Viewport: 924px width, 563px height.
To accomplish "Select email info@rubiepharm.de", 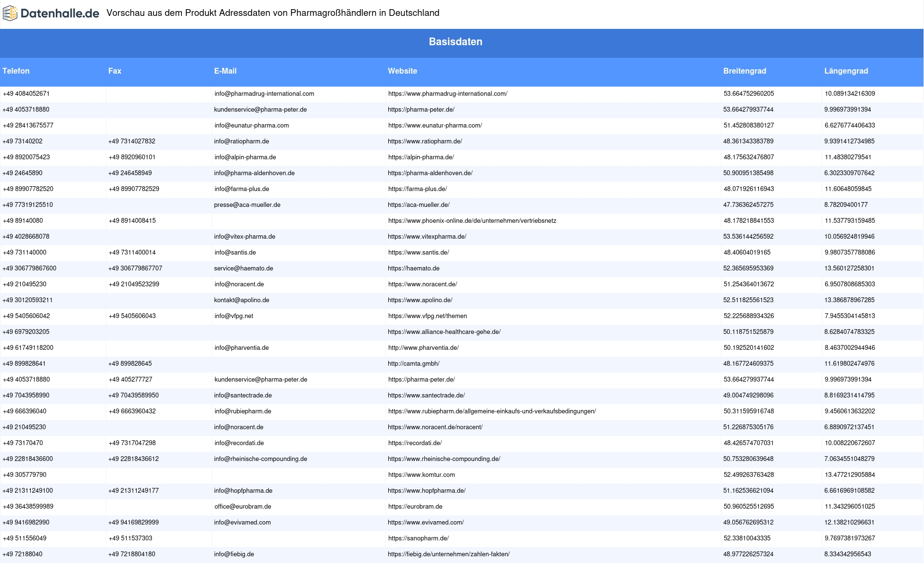I will point(243,411).
